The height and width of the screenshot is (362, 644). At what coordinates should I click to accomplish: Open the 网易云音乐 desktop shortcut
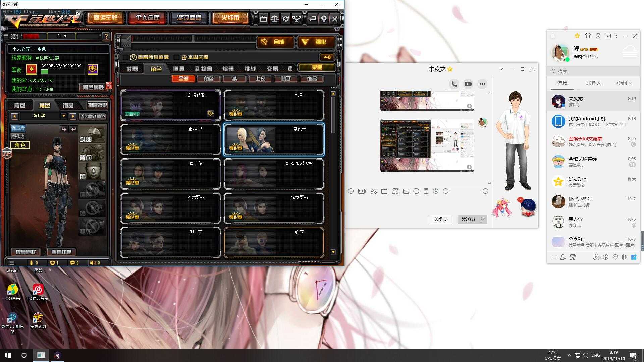[x=38, y=292]
